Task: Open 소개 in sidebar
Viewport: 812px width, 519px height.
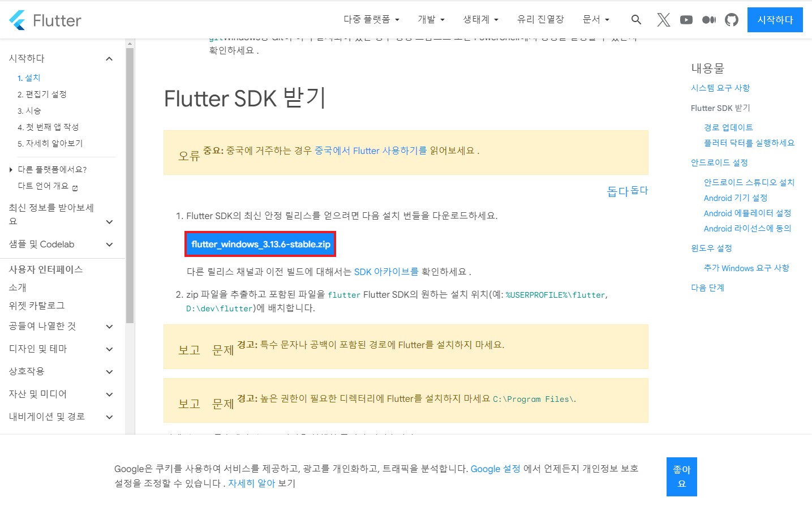Action: tap(18, 288)
